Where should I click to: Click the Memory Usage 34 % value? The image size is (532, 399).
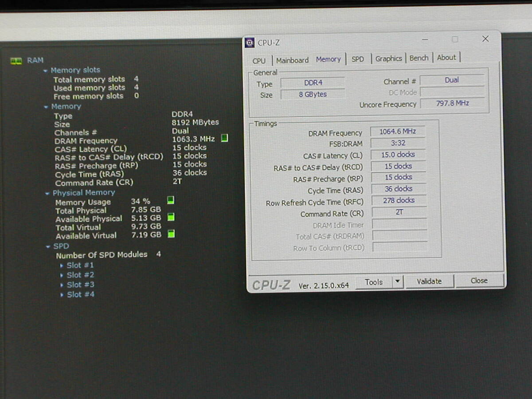click(141, 201)
